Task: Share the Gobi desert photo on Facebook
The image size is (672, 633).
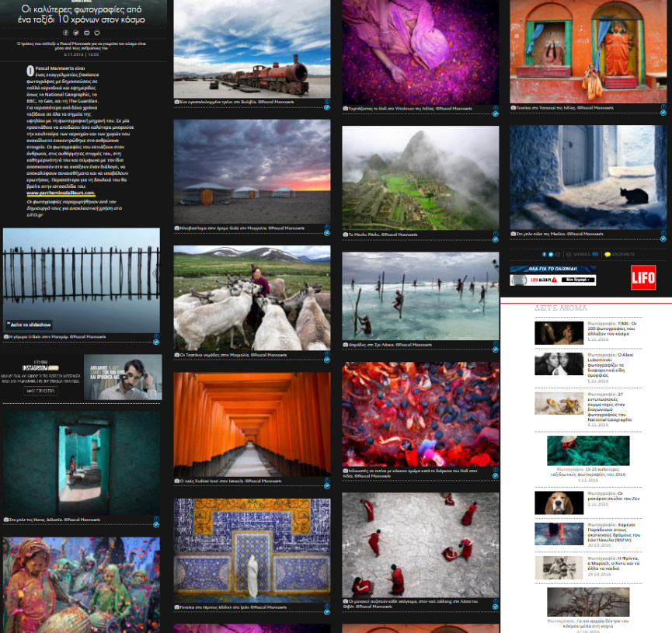Action: 327,226
